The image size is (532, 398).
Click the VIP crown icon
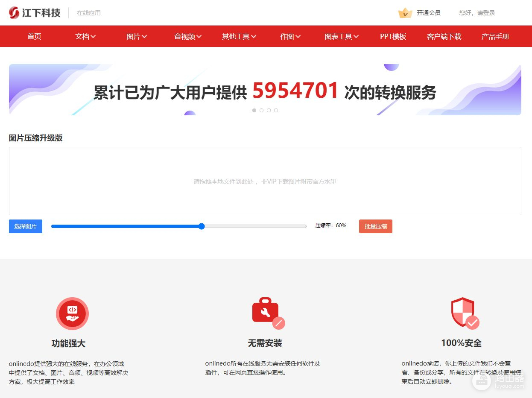[405, 13]
